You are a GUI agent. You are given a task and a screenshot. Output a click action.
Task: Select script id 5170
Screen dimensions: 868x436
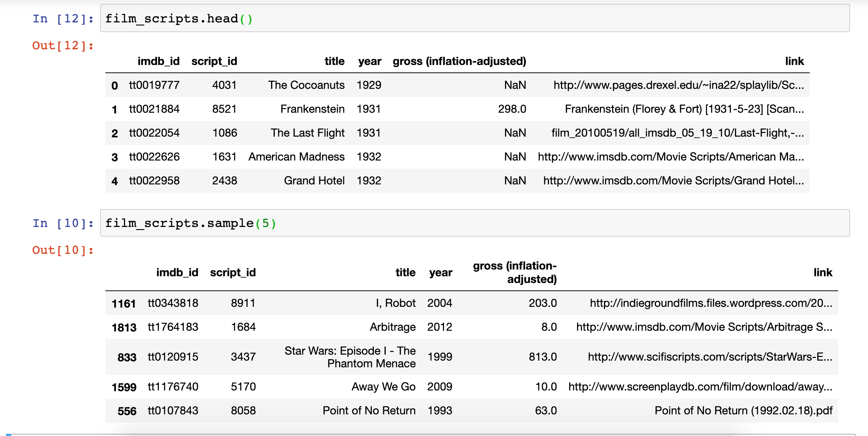pos(243,387)
